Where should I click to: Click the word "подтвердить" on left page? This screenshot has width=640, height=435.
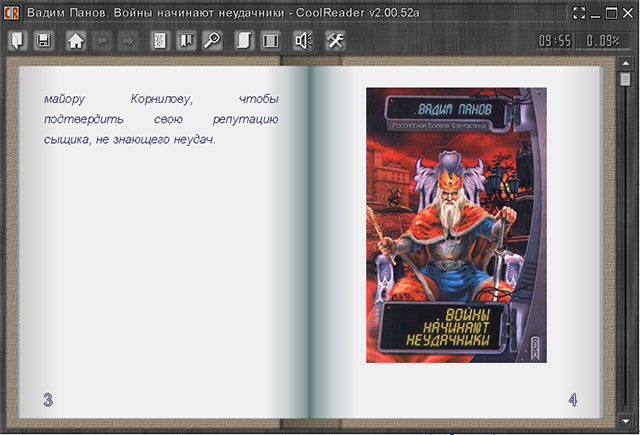83,119
